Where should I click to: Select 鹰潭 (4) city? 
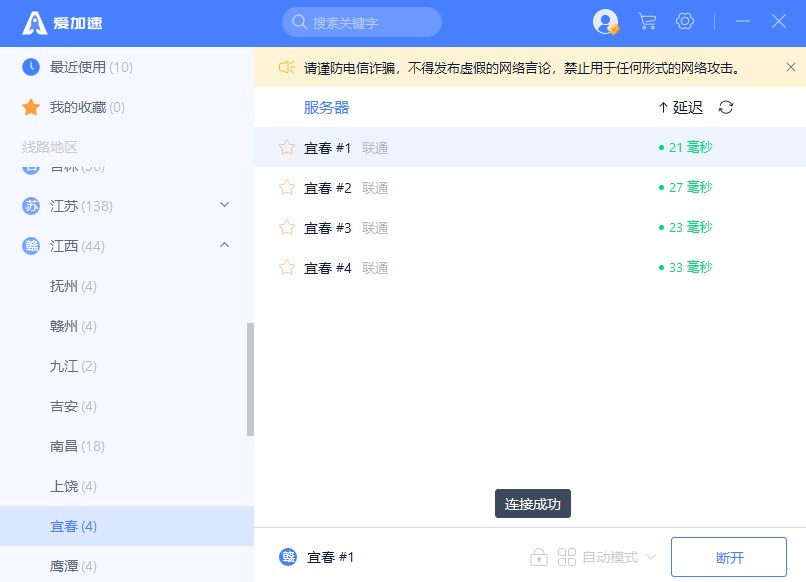[127, 566]
